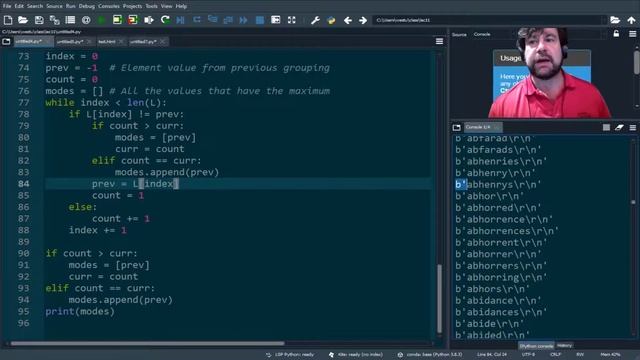
Task: Click the conda base Python status entry
Action: 430,354
